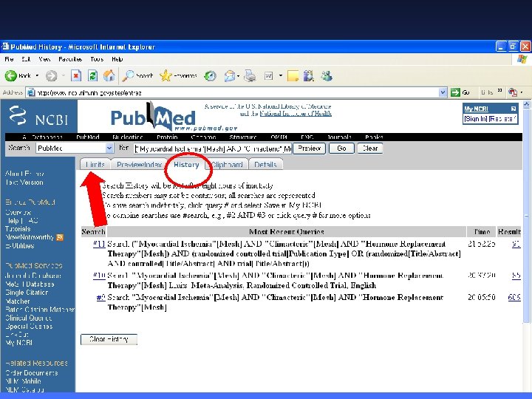Click the Clear button
Viewport: 532px width, 399px height.
pos(370,149)
